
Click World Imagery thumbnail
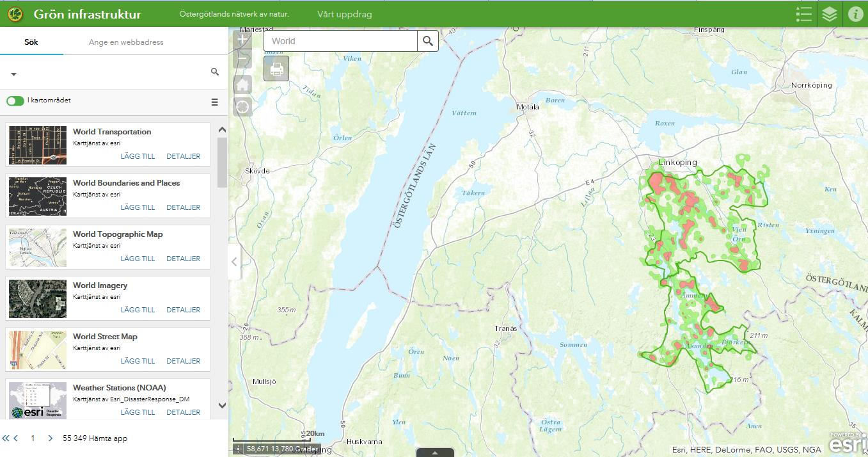click(x=38, y=299)
